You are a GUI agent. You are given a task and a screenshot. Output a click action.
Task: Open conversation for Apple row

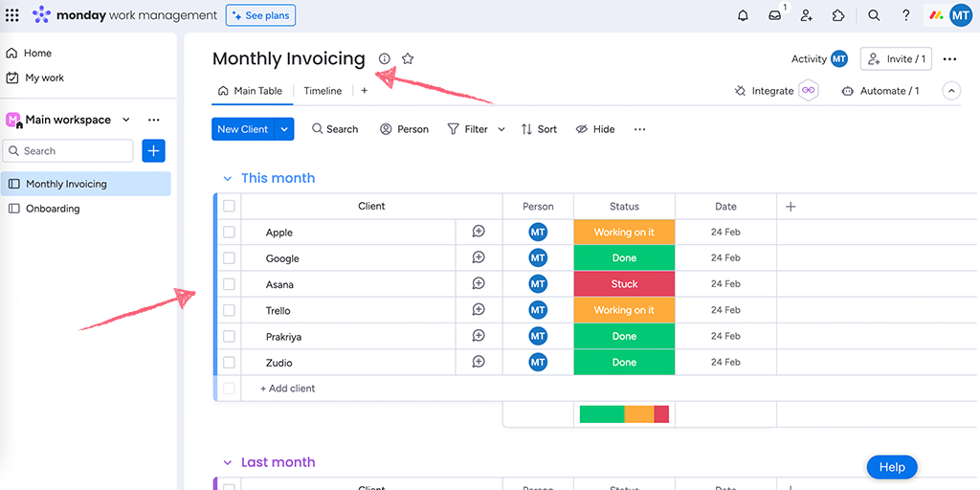coord(479,232)
